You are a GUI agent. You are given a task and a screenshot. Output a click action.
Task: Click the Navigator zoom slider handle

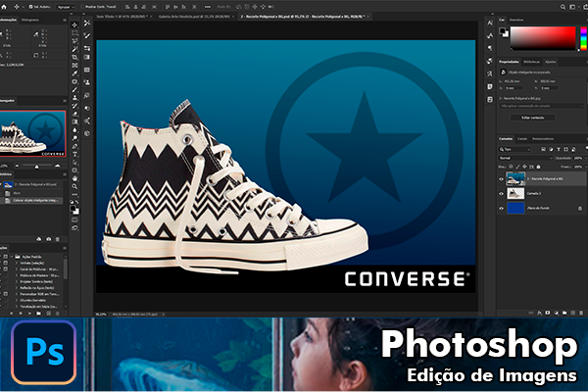coord(36,167)
